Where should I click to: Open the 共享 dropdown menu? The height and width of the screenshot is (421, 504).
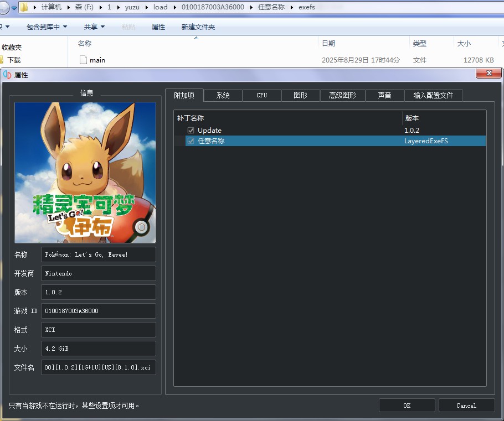[94, 27]
